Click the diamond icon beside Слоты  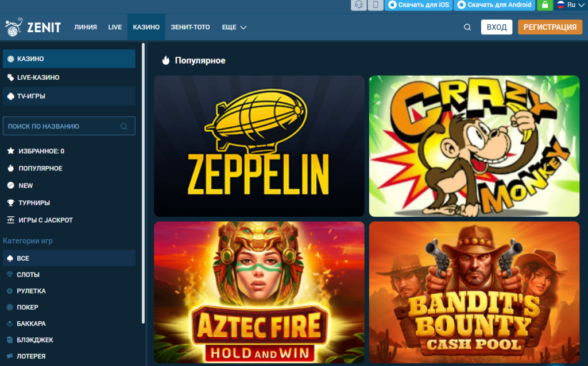(10, 275)
